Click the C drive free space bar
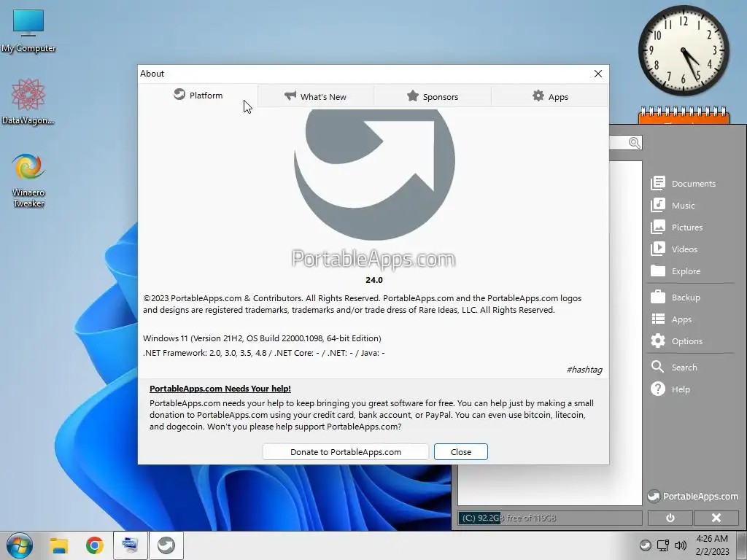 (x=550, y=518)
